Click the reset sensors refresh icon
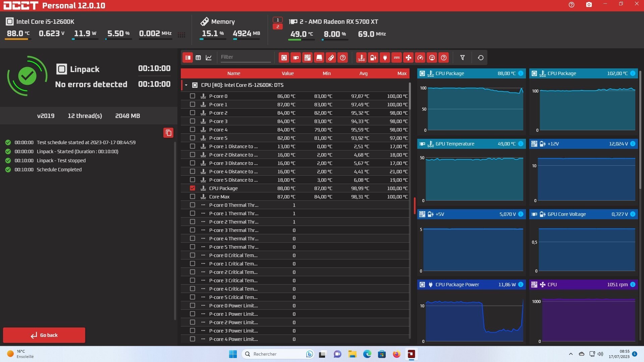This screenshot has height=362, width=644. pos(480,58)
